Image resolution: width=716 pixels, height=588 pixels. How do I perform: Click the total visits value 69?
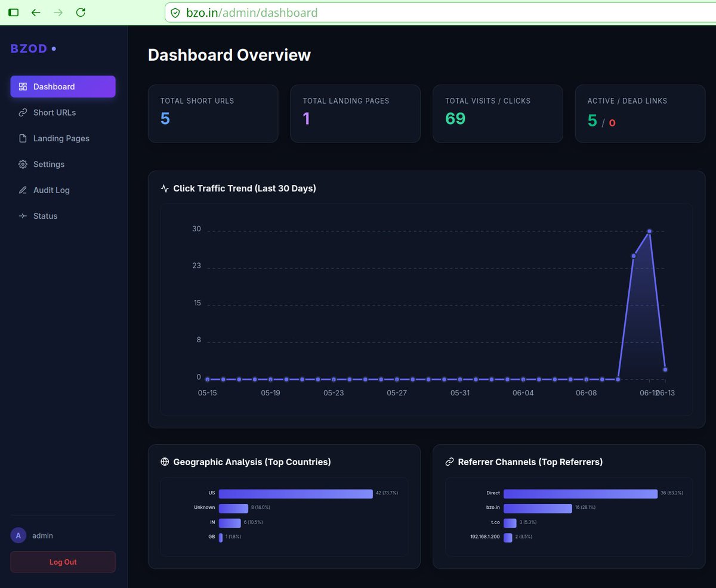pyautogui.click(x=455, y=119)
